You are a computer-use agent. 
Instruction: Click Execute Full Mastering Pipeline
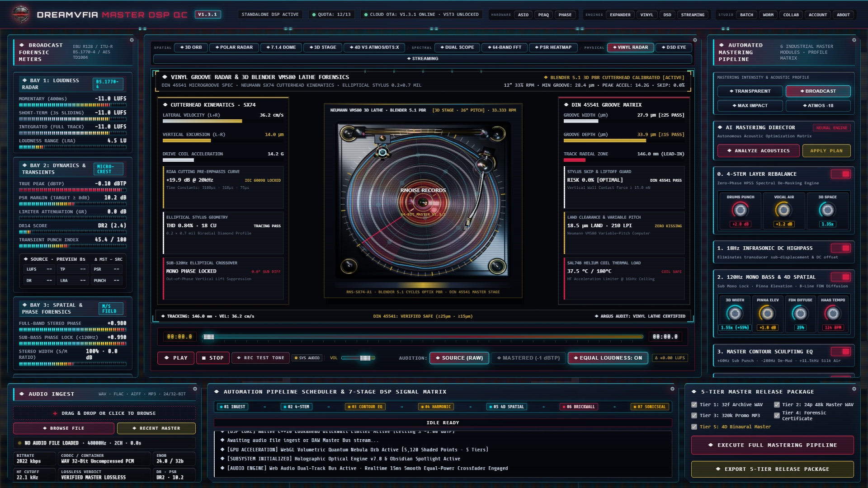pos(772,445)
